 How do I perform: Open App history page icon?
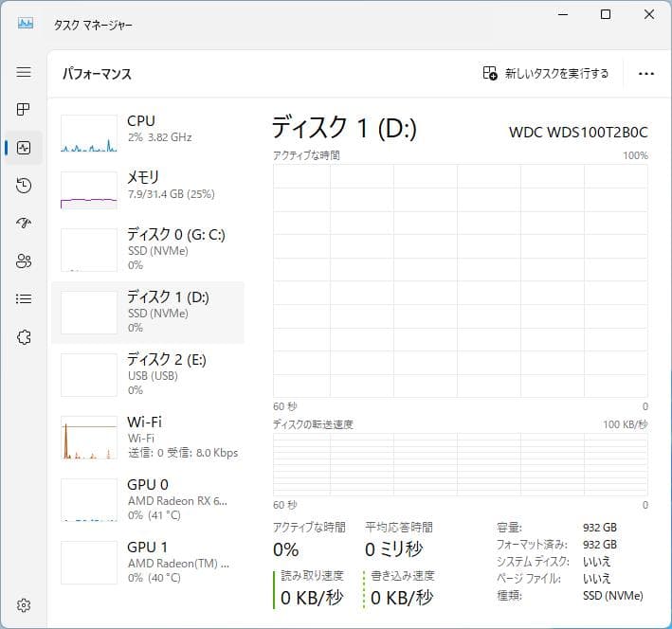pyautogui.click(x=24, y=186)
